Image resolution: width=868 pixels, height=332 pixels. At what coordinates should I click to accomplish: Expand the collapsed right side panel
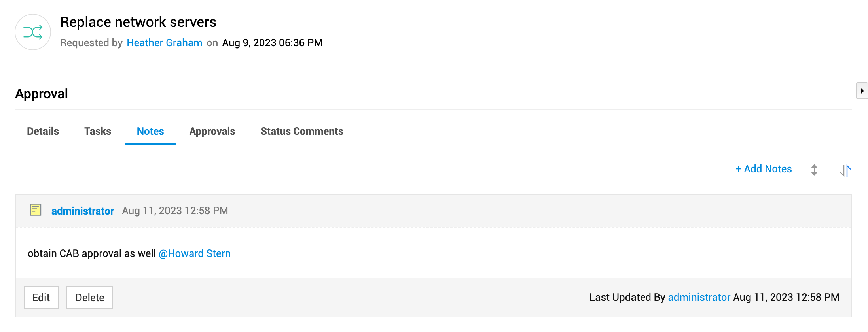[x=862, y=91]
